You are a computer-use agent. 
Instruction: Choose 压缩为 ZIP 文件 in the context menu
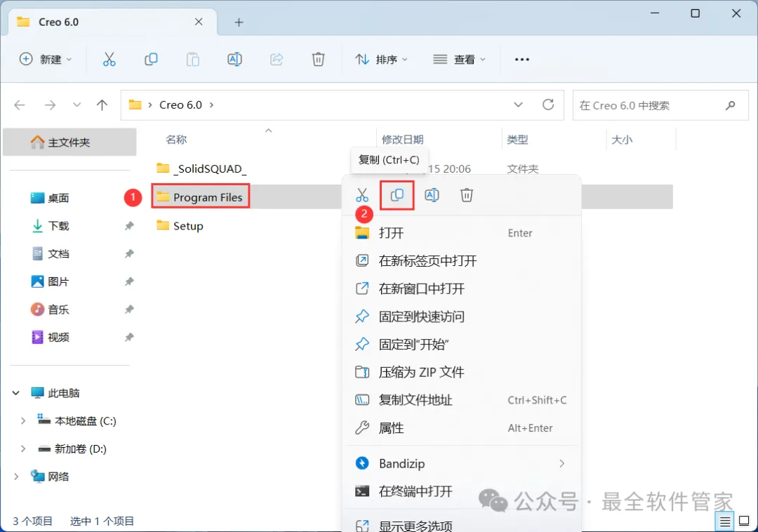pos(462,372)
